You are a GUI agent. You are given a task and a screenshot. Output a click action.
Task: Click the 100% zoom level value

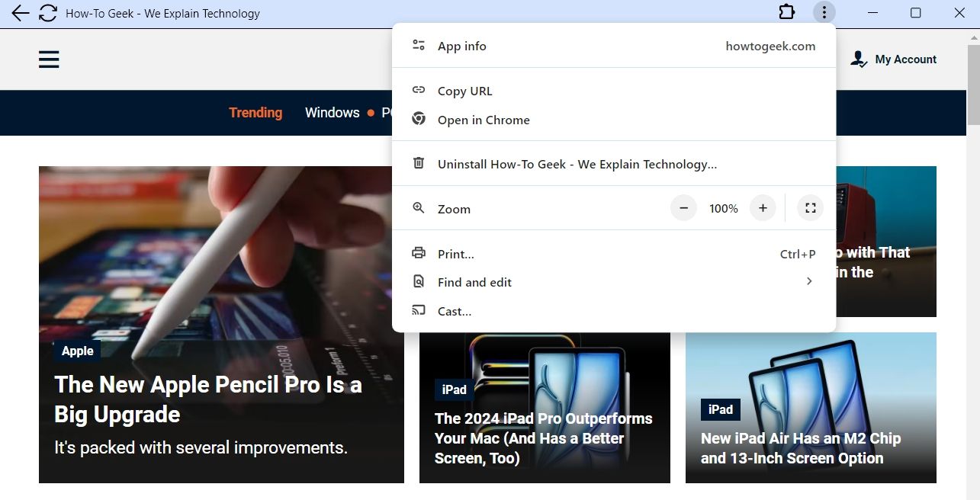[x=723, y=208]
